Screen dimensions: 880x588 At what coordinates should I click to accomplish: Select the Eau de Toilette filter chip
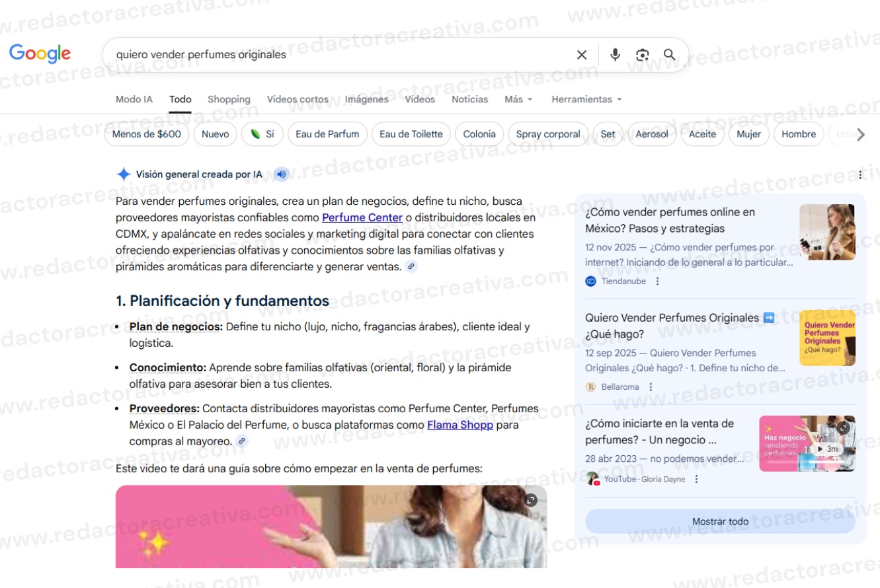(x=411, y=134)
